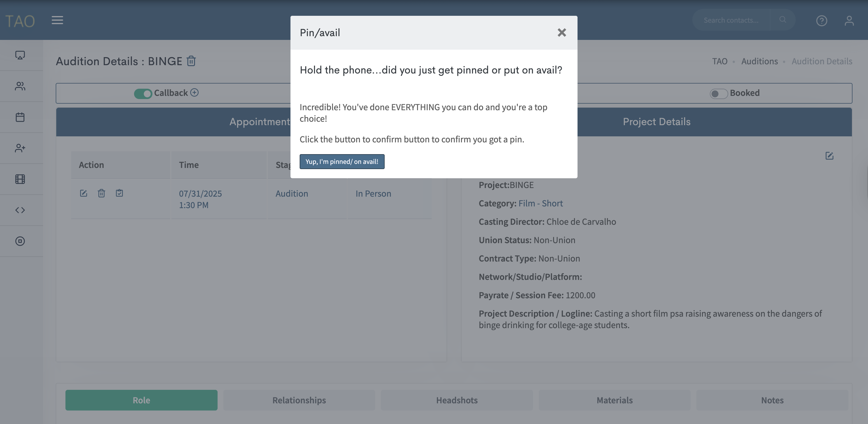Click the code brackets sidebar icon
868x424 pixels.
(20, 210)
